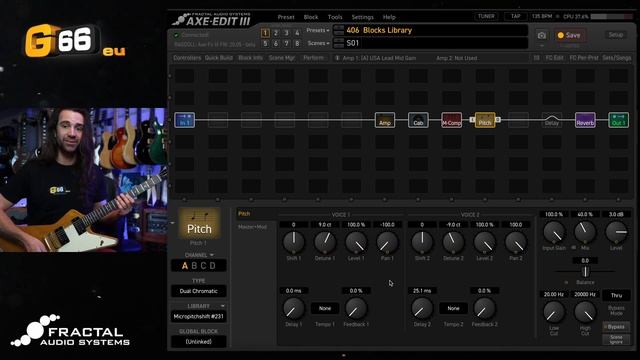
Task: Adjust the Feedback 1 knob
Action: (356, 309)
